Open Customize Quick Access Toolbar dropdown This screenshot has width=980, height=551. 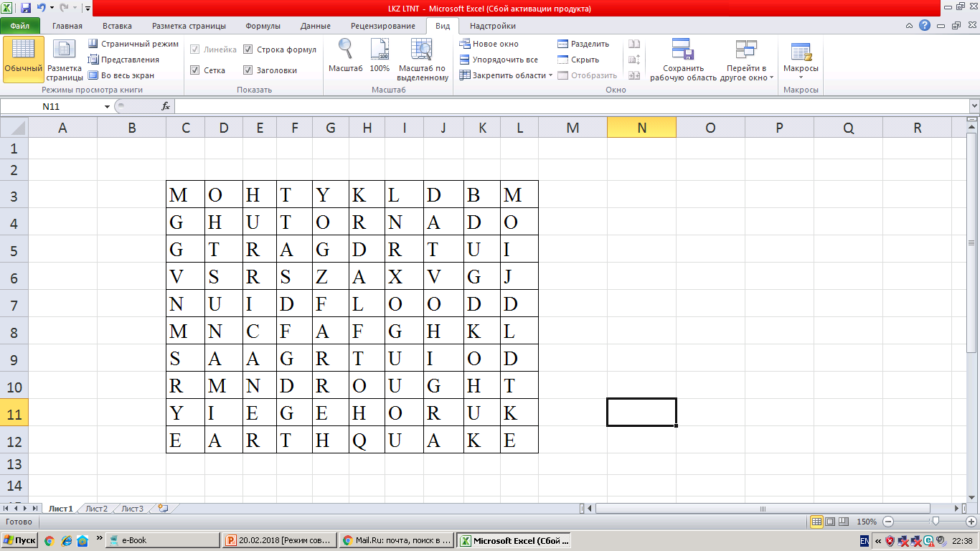[x=88, y=9]
